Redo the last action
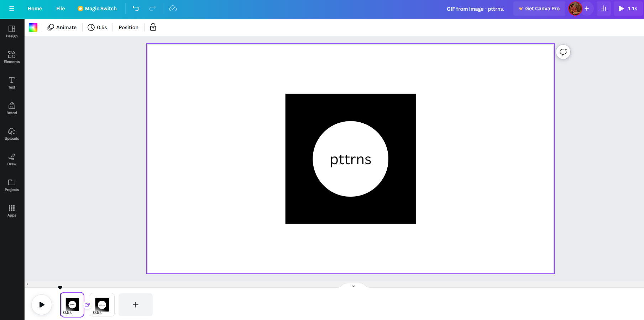This screenshot has height=320, width=644. coord(152,9)
